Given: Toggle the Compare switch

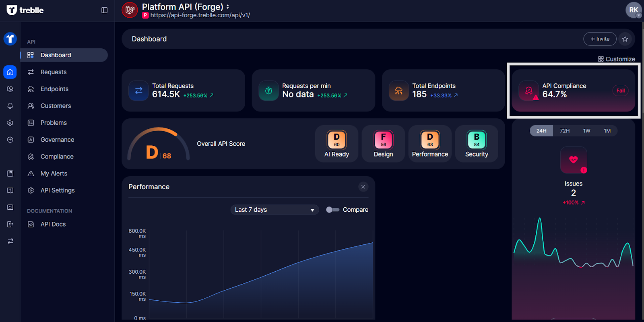Looking at the screenshot, I should pyautogui.click(x=332, y=210).
